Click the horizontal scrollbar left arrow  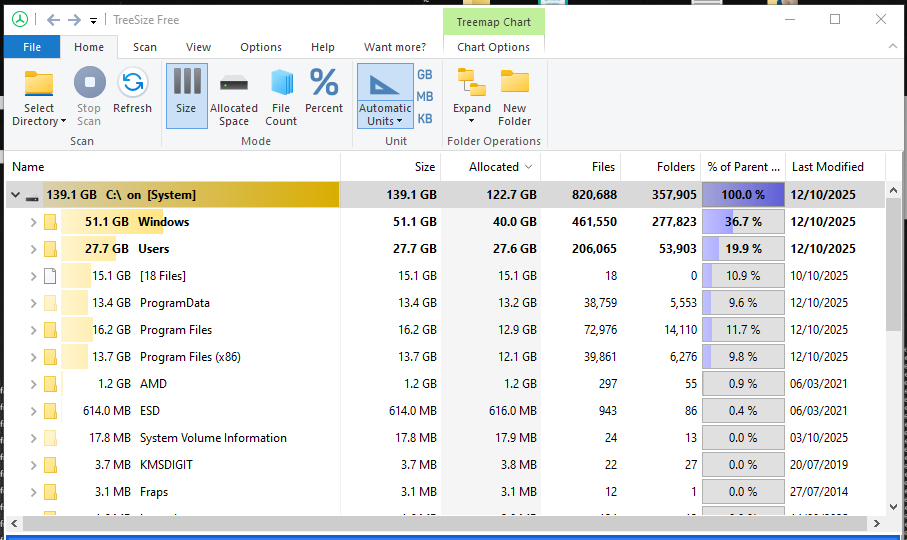pyautogui.click(x=14, y=523)
